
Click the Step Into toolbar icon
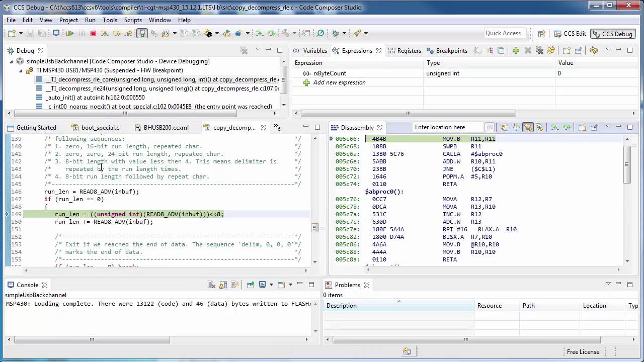click(105, 34)
